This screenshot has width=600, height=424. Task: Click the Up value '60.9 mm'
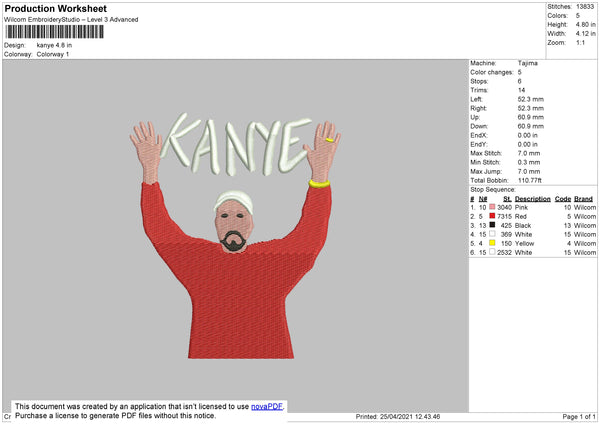point(531,117)
